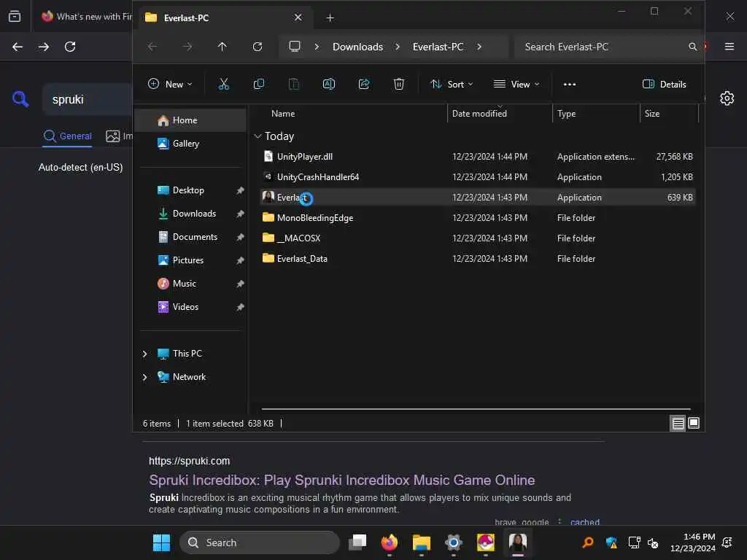This screenshot has height=560, width=747.
Task: Open Videos in the navigation pane
Action: pyautogui.click(x=190, y=307)
